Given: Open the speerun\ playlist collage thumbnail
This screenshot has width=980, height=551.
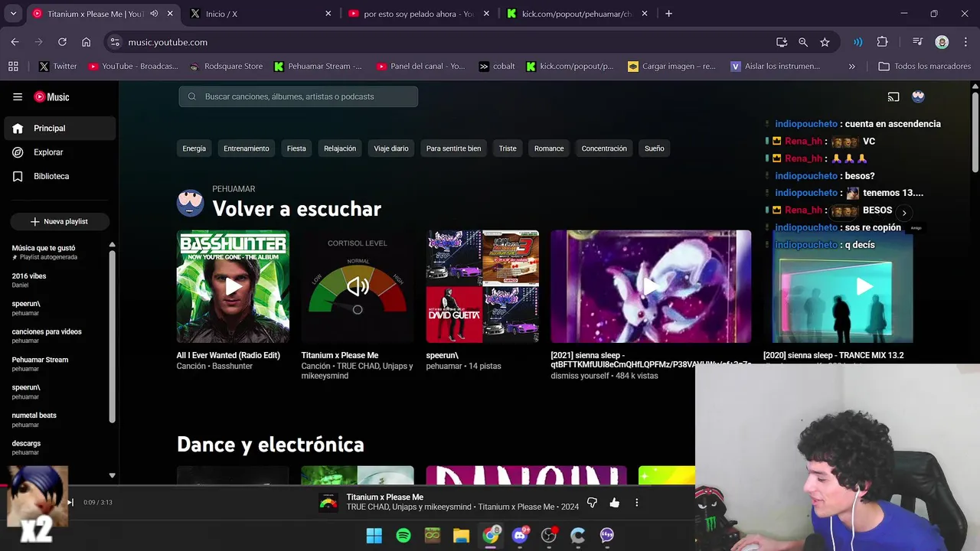Looking at the screenshot, I should pos(482,286).
